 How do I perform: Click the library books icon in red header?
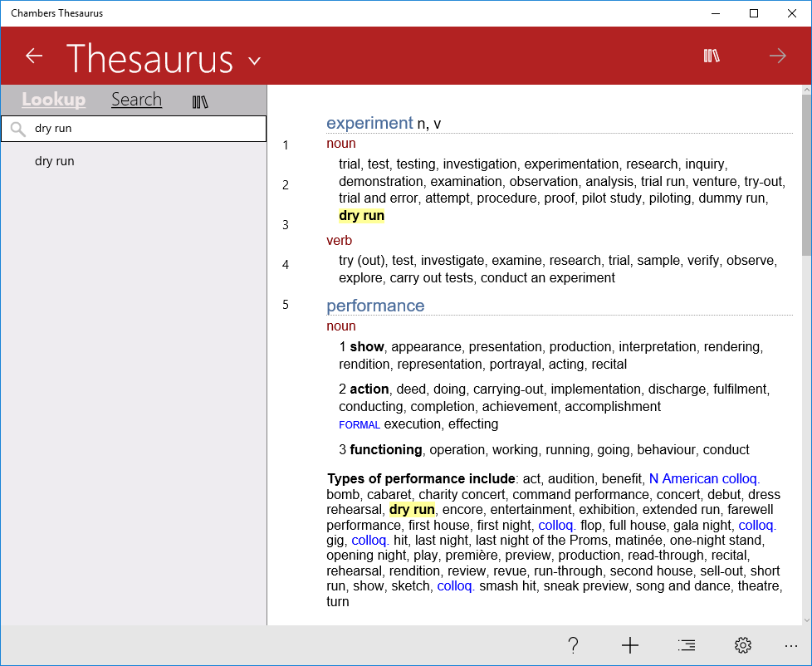pyautogui.click(x=711, y=55)
